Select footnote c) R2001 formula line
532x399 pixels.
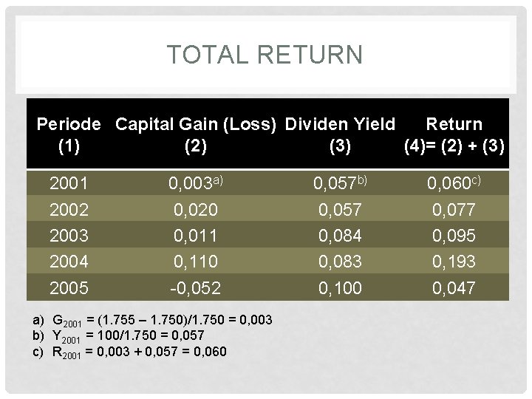tap(129, 350)
